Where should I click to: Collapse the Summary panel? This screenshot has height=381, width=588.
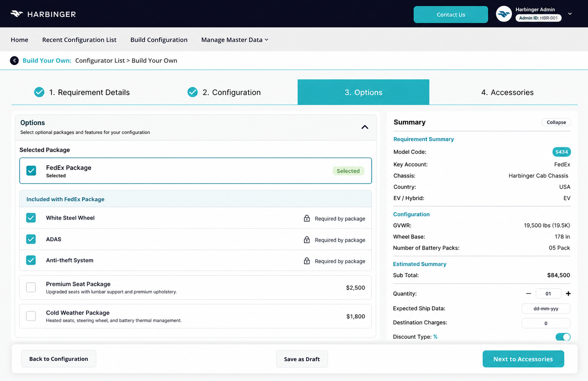[x=556, y=122]
